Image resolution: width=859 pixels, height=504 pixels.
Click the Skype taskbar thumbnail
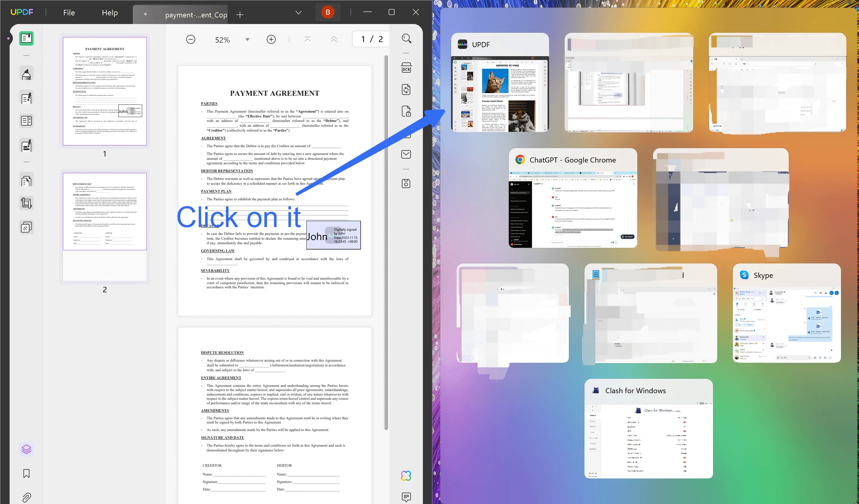click(x=786, y=314)
